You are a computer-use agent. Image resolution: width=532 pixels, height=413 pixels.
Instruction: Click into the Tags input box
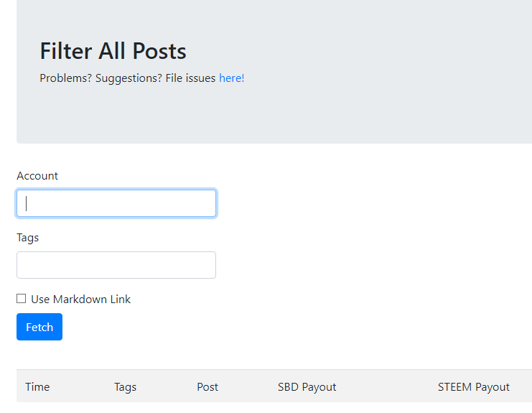point(116,265)
